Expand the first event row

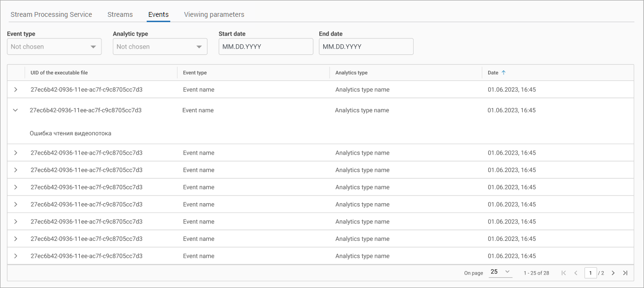15,90
